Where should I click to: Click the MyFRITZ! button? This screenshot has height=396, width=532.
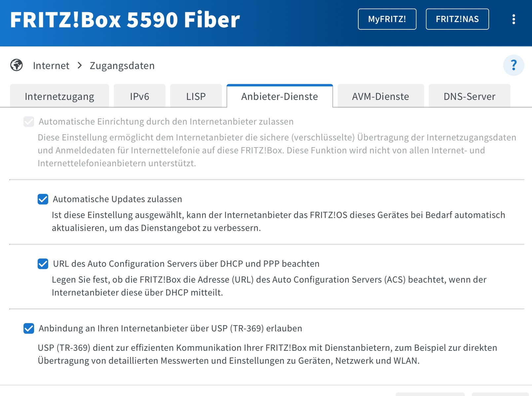coord(387,19)
